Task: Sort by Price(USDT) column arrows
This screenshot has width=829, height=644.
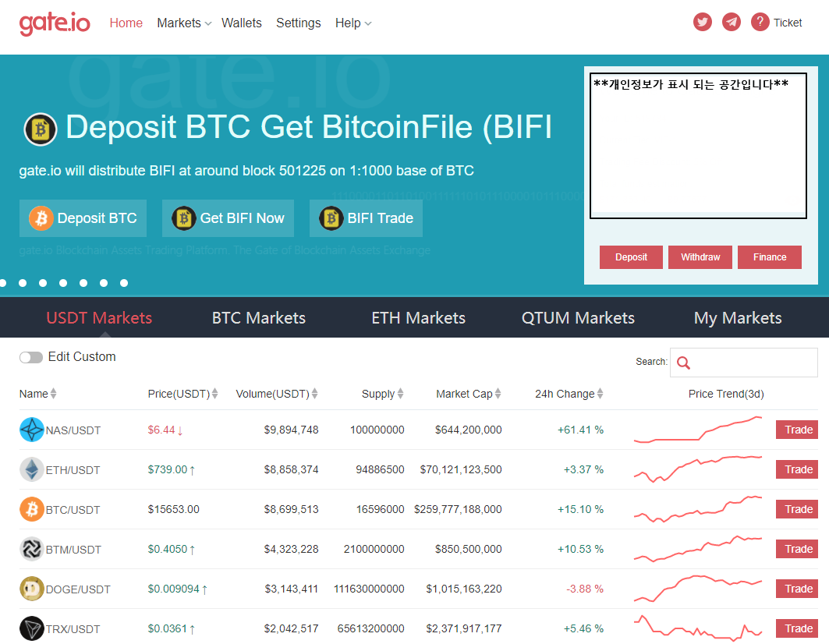Action: pyautogui.click(x=214, y=394)
